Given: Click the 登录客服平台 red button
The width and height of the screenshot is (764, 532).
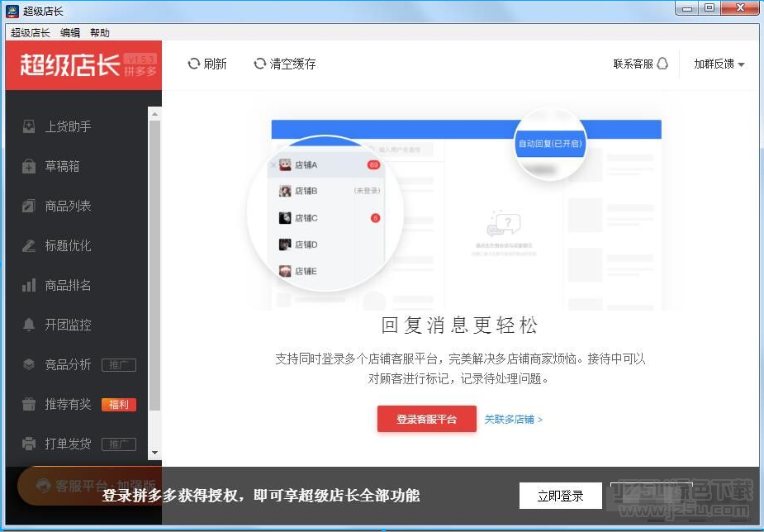Looking at the screenshot, I should click(426, 419).
